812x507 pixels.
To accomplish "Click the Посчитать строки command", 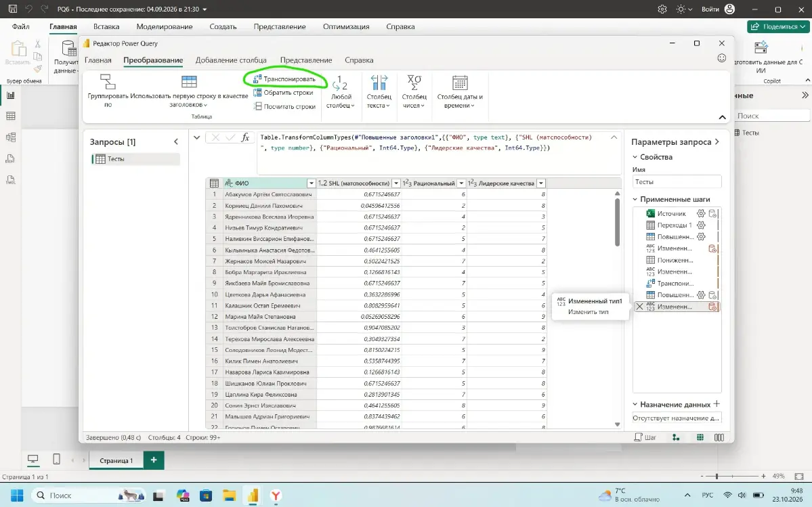I will [284, 106].
